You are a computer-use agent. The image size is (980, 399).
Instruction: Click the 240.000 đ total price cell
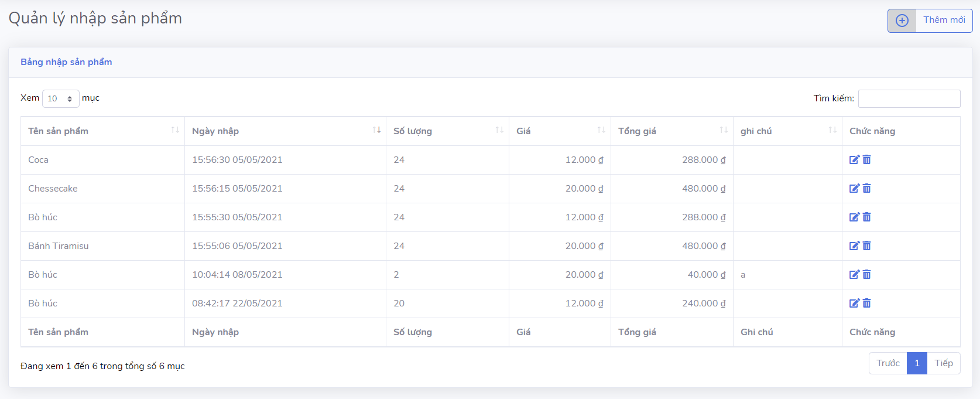coord(672,303)
